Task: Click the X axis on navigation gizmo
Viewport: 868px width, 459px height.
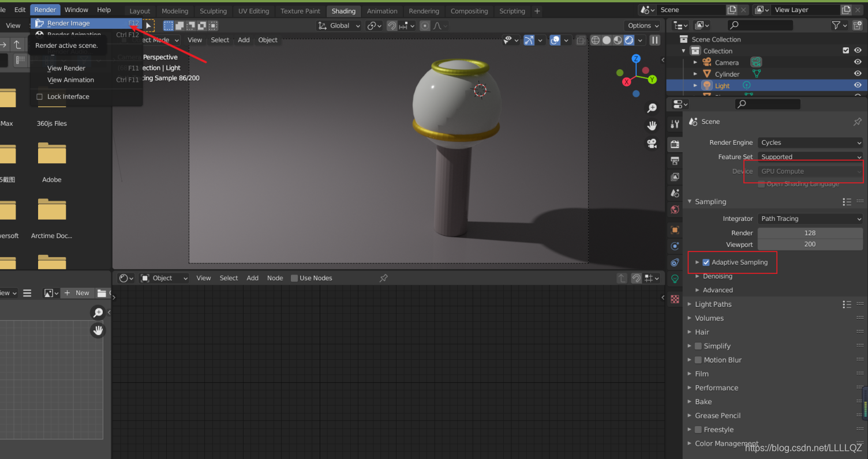Action: (627, 82)
